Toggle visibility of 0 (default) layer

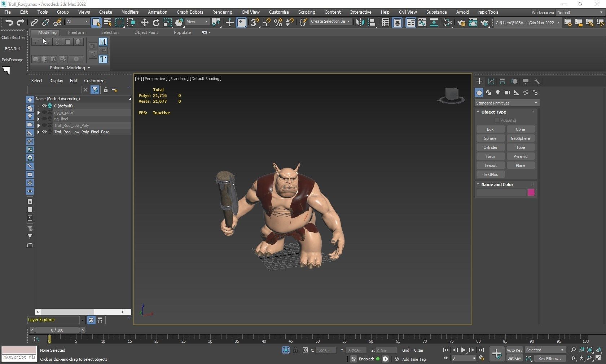(x=44, y=106)
